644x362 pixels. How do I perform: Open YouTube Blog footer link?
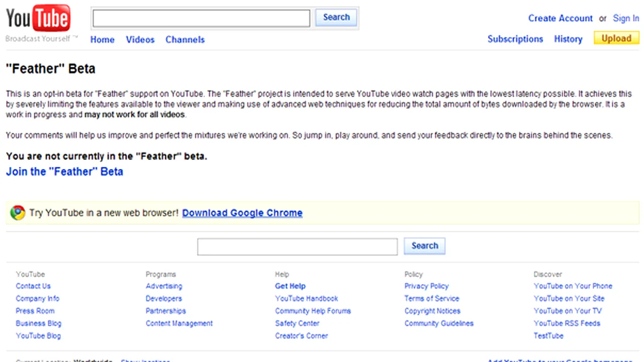pyautogui.click(x=38, y=336)
